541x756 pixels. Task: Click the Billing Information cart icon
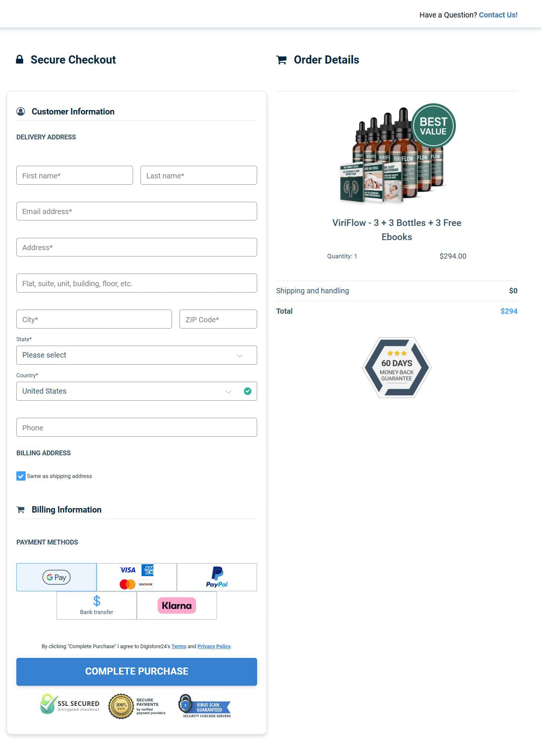pos(21,510)
